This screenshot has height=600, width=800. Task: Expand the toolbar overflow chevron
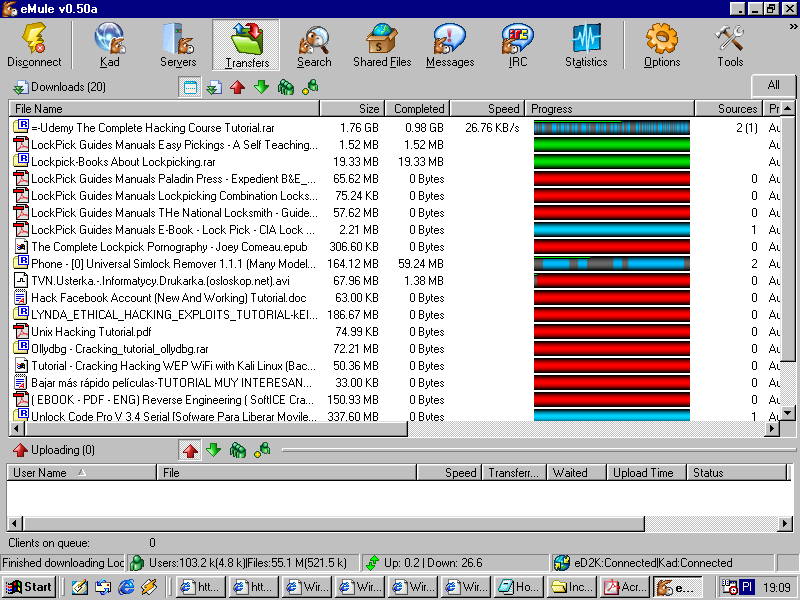click(x=793, y=27)
